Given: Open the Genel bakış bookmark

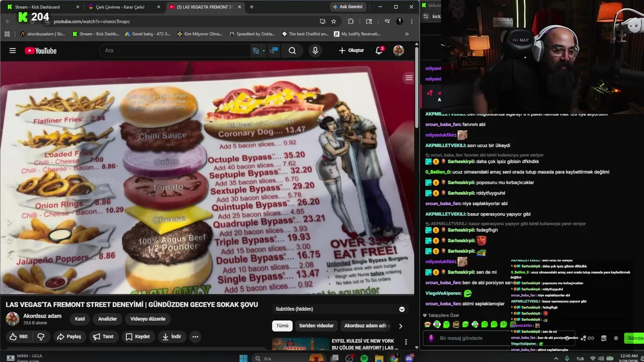Looking at the screenshot, I should point(146,34).
